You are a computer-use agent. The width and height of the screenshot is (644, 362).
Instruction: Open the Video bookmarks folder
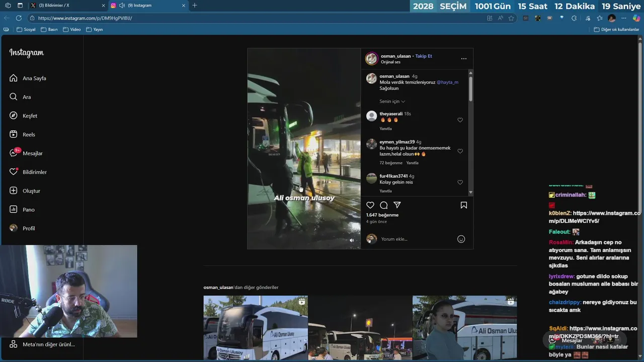[x=72, y=30]
